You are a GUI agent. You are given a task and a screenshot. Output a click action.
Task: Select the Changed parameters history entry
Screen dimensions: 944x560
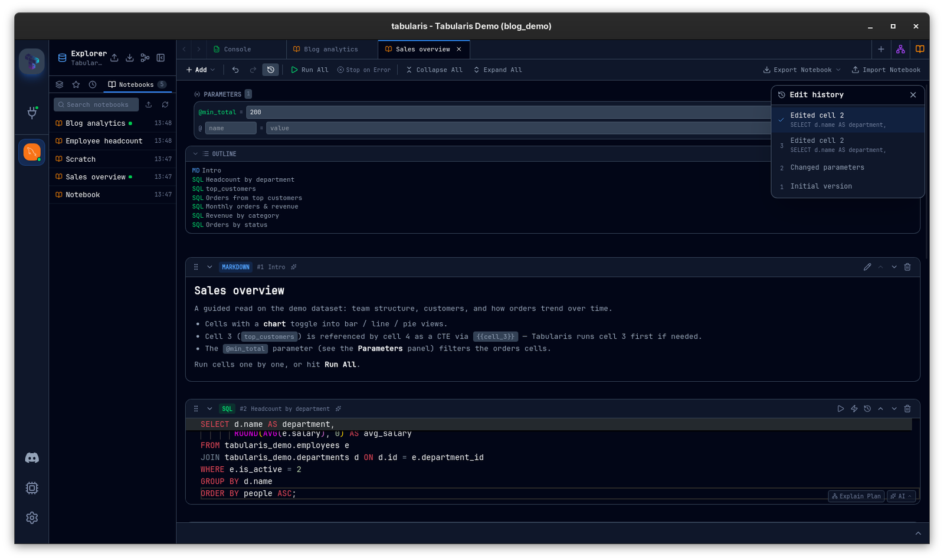click(x=848, y=168)
